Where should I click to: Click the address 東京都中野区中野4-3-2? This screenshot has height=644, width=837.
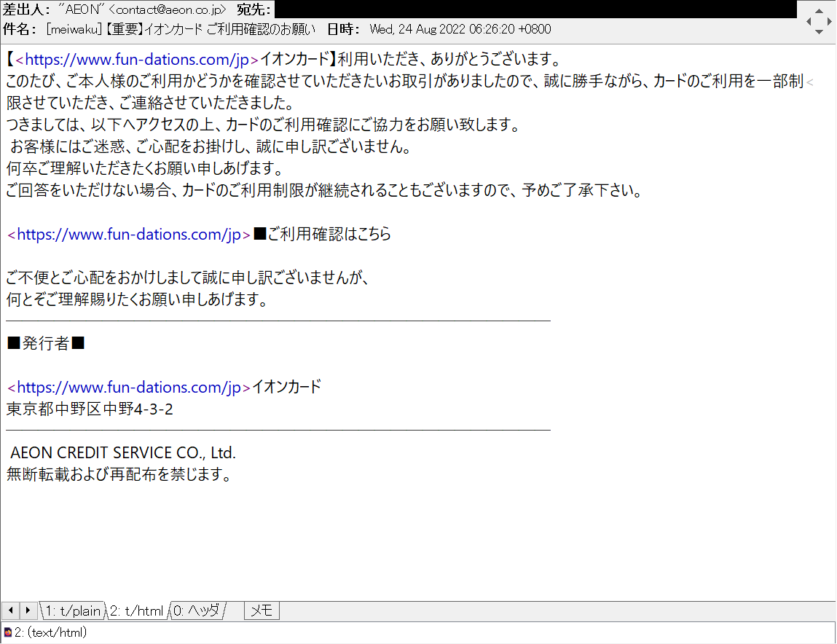pyautogui.click(x=90, y=409)
